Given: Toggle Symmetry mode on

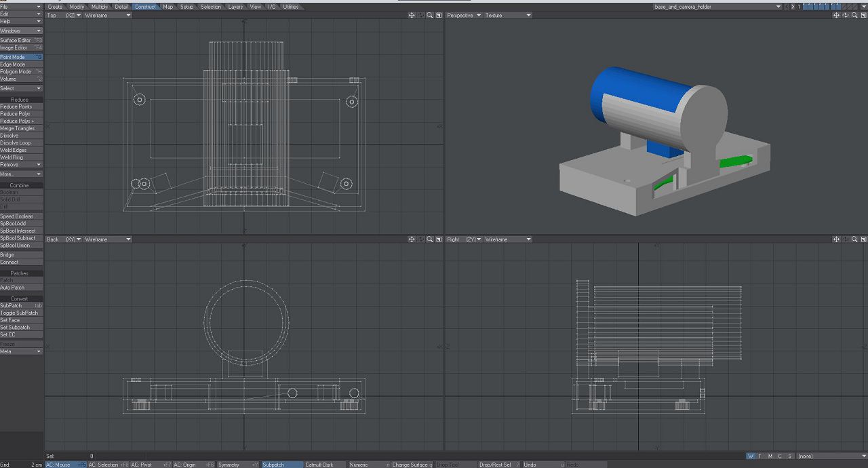Looking at the screenshot, I should coord(237,465).
